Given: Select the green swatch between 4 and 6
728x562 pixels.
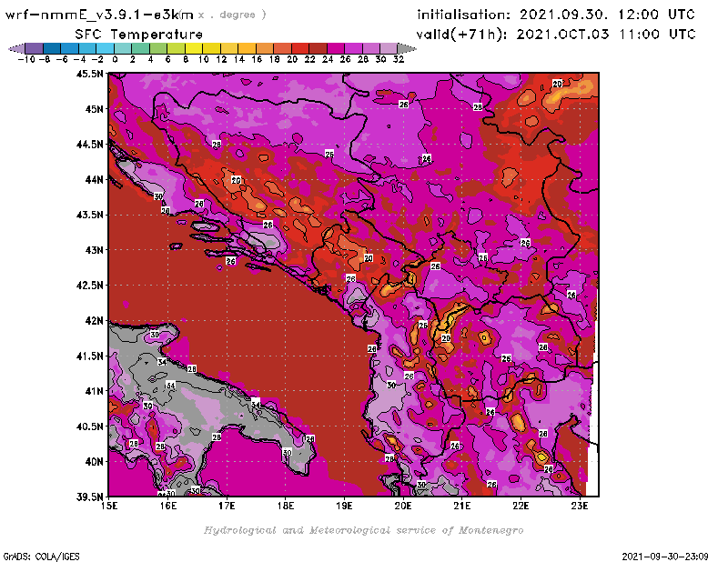Looking at the screenshot, I should 158,49.
